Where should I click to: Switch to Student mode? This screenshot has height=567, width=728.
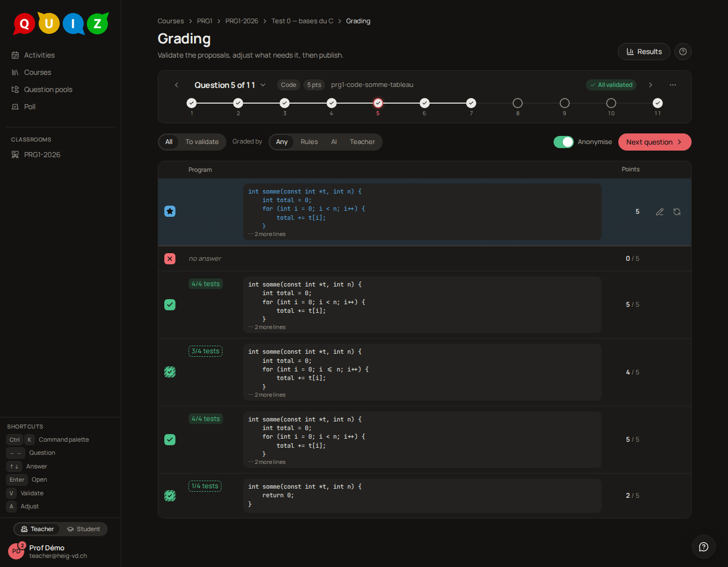point(83,529)
